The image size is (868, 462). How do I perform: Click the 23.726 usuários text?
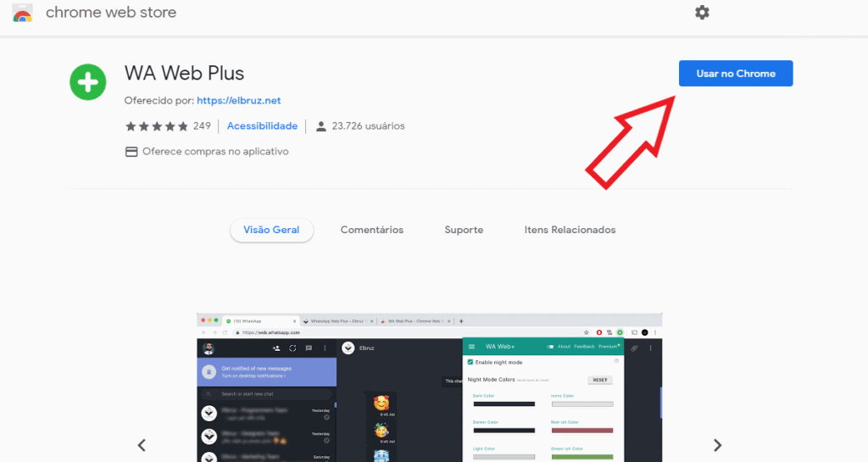pyautogui.click(x=368, y=126)
